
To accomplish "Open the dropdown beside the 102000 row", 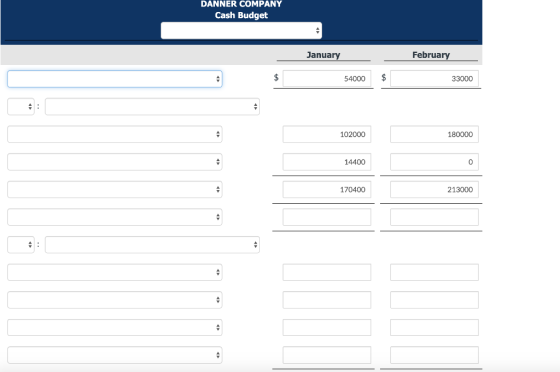I will point(115,134).
